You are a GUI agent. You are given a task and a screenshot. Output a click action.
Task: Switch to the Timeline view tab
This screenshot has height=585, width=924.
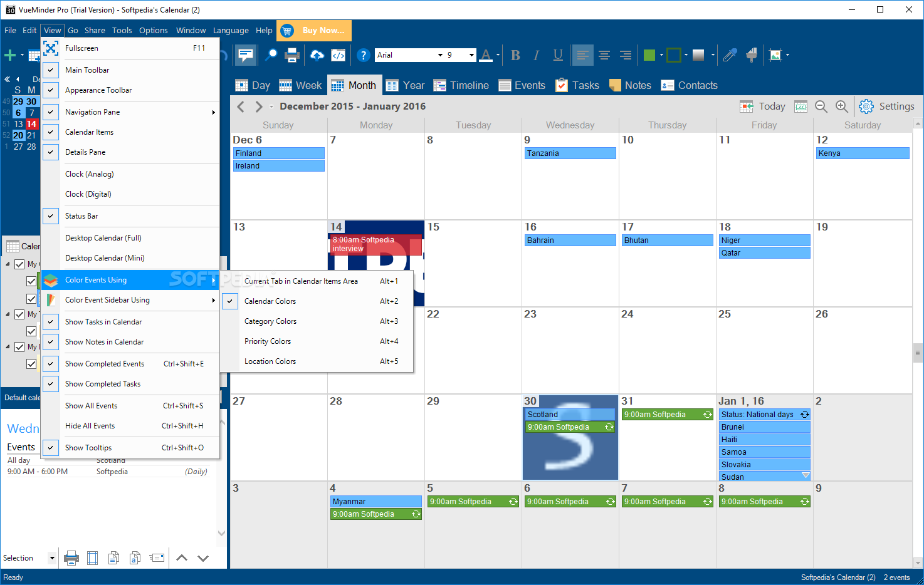click(x=461, y=85)
